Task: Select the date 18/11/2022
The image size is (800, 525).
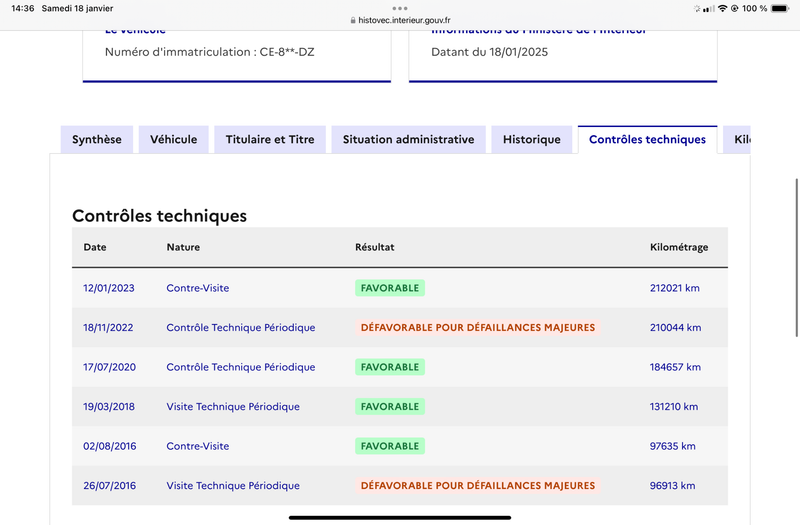Action: point(108,328)
